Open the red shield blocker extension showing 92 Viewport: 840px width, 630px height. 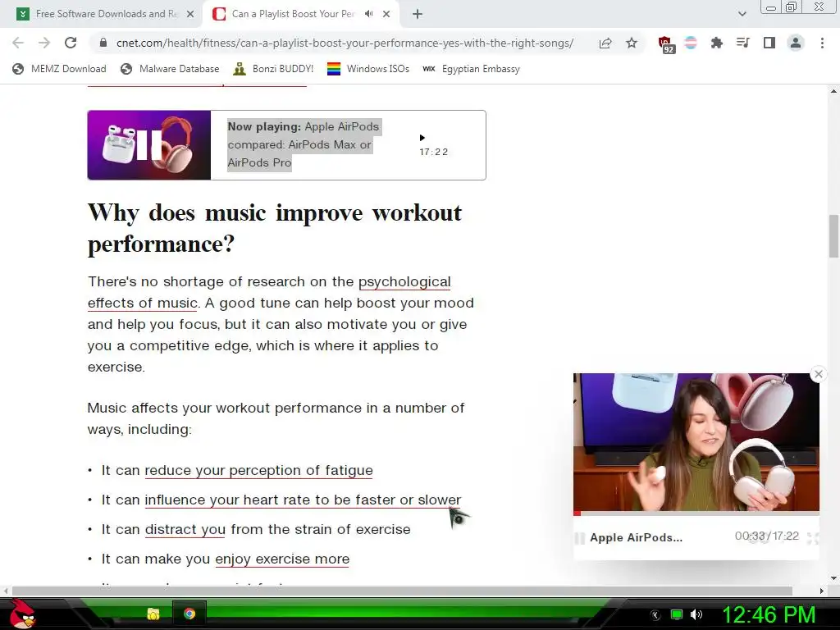tap(666, 44)
